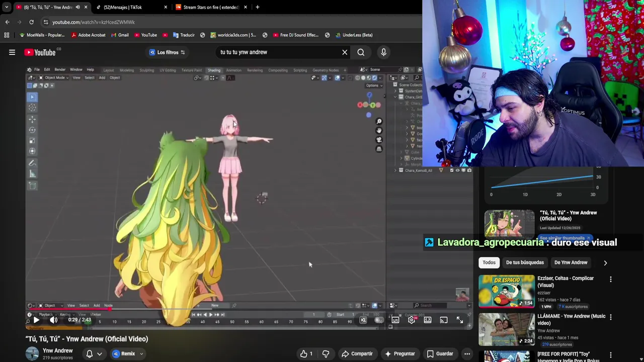Play the video with the play button

pyautogui.click(x=36, y=320)
